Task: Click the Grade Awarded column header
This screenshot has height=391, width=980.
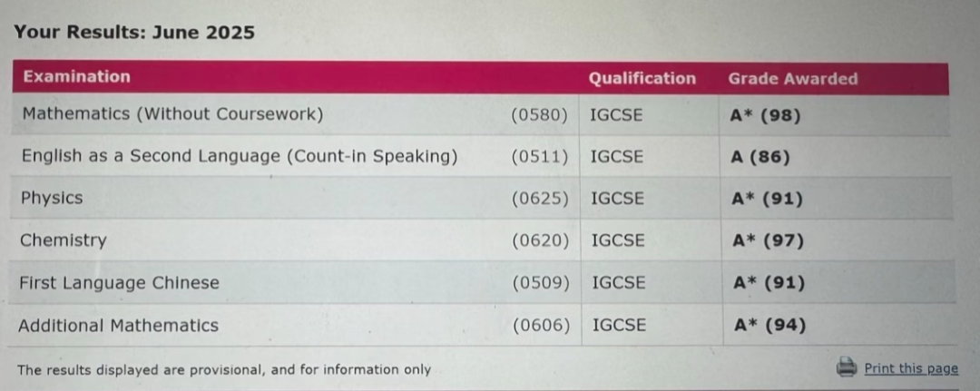Action: click(x=792, y=79)
